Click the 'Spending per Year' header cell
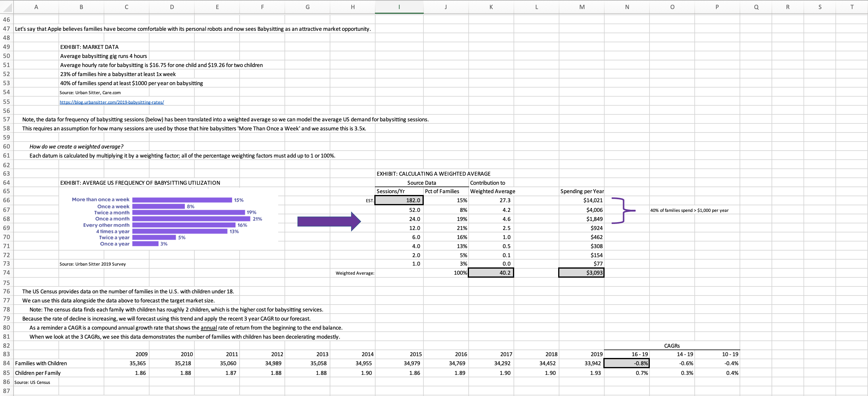This screenshot has width=868, height=396. click(582, 191)
